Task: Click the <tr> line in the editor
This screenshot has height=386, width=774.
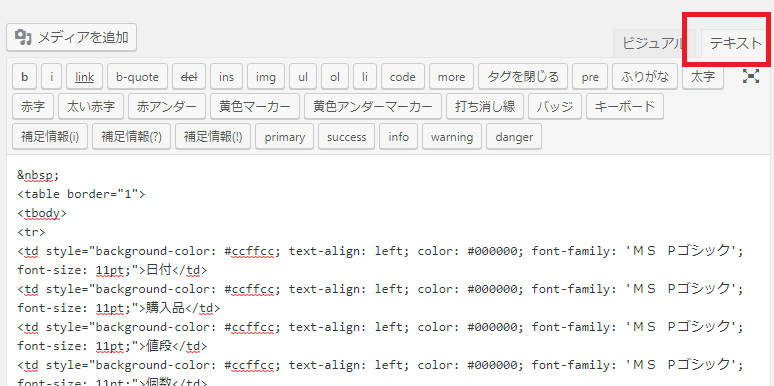Action: coord(31,232)
